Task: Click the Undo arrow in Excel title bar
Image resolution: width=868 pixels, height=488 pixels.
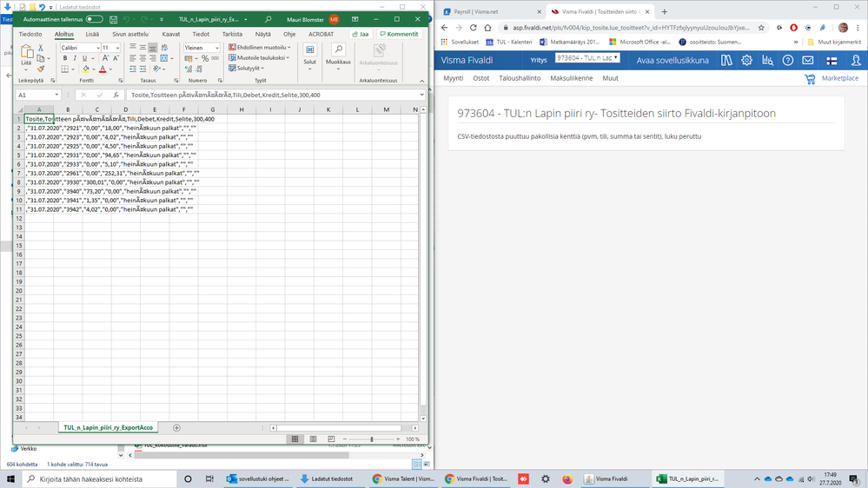Action: pyautogui.click(x=127, y=19)
